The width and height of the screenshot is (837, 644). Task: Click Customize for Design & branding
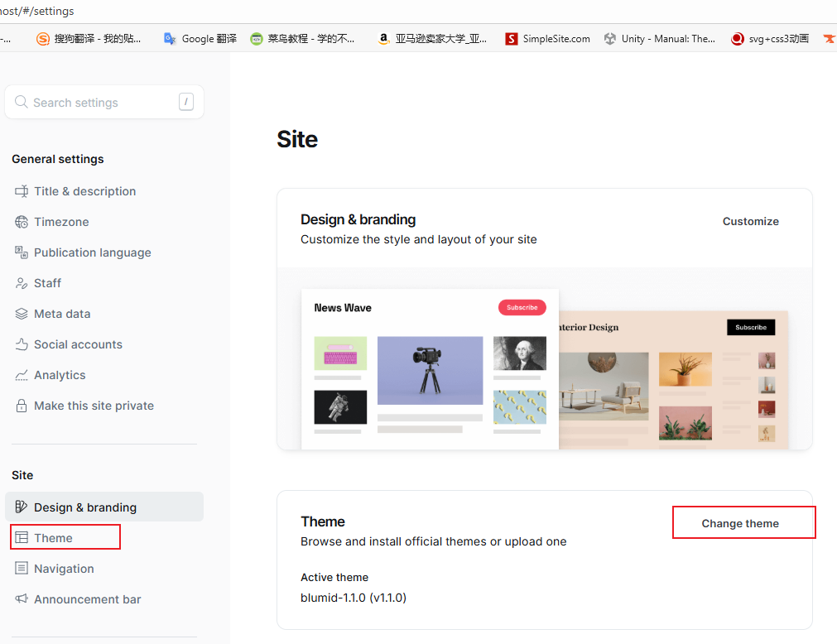[x=750, y=221]
